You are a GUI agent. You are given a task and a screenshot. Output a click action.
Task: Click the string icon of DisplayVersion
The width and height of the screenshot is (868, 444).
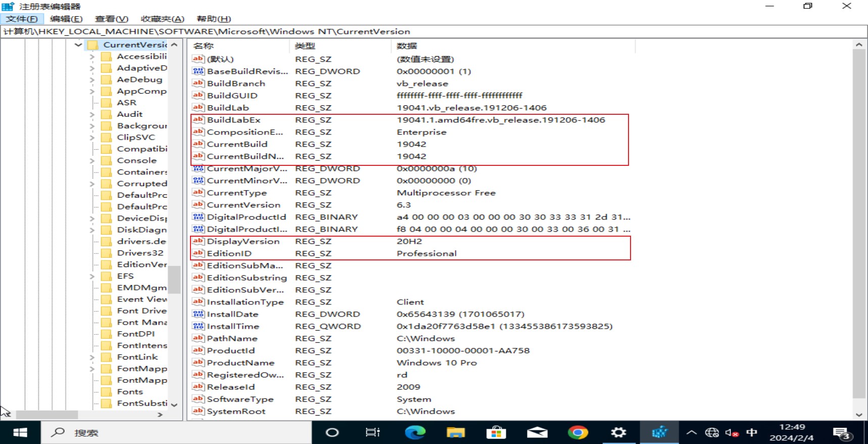coord(198,241)
